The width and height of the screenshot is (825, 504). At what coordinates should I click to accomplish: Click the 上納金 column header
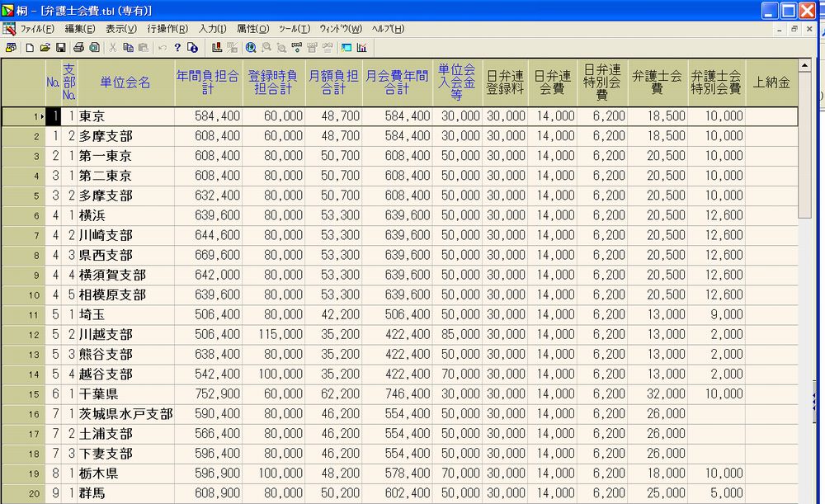[771, 82]
